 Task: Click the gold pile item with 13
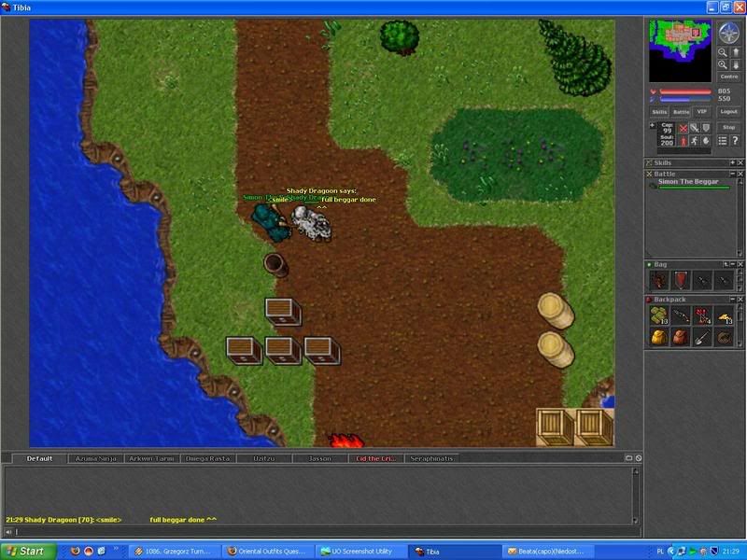click(x=725, y=315)
